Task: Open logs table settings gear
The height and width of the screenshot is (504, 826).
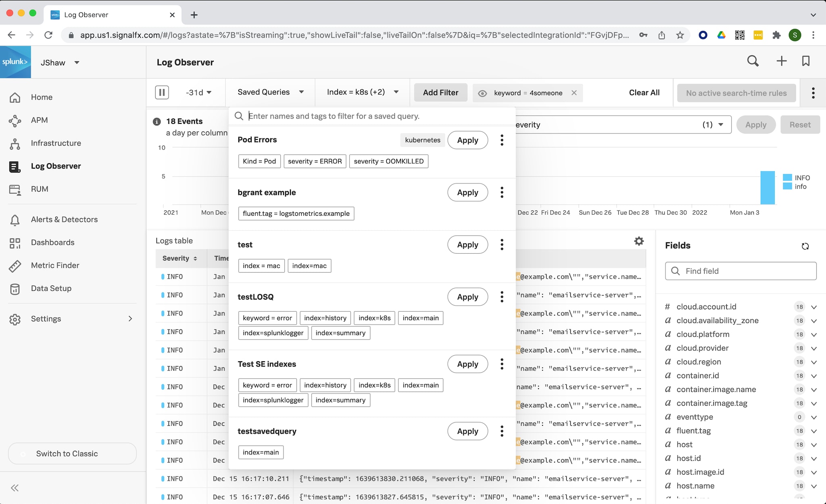Action: click(x=639, y=241)
